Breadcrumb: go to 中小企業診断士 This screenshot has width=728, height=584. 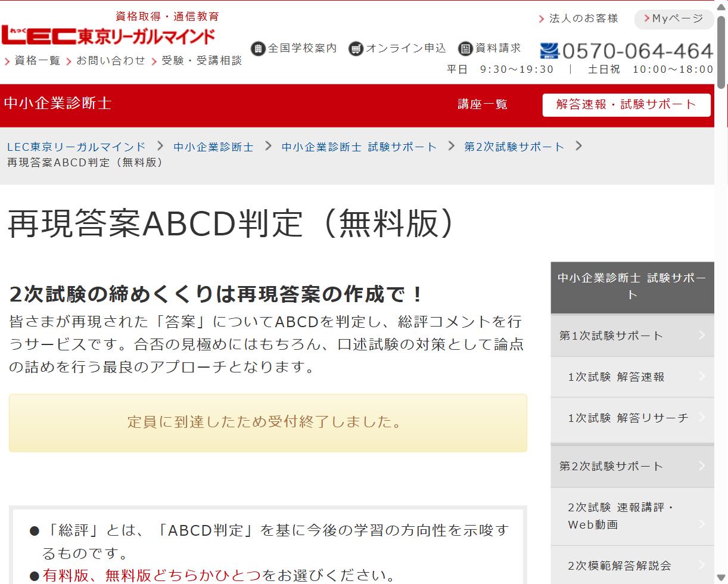(213, 147)
